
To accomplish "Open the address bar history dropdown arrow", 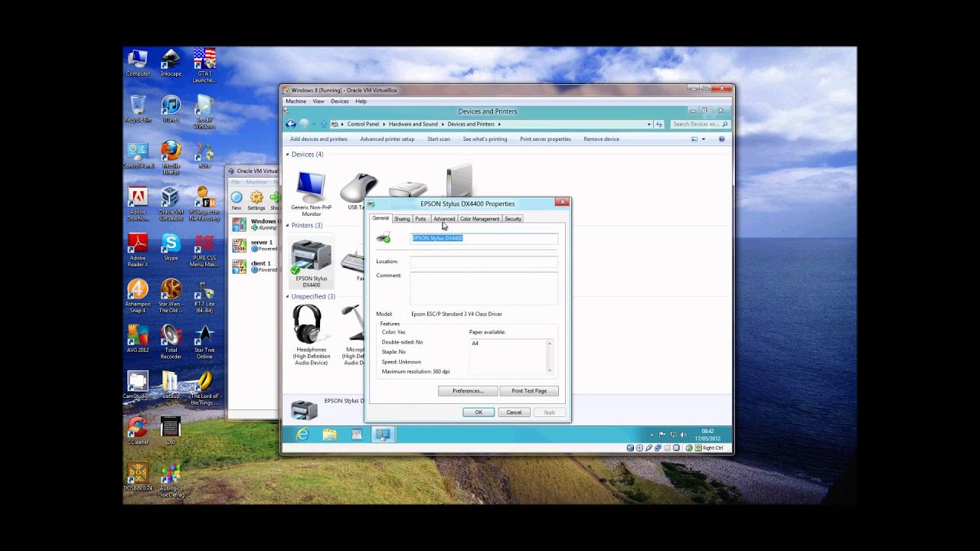I will coord(649,124).
